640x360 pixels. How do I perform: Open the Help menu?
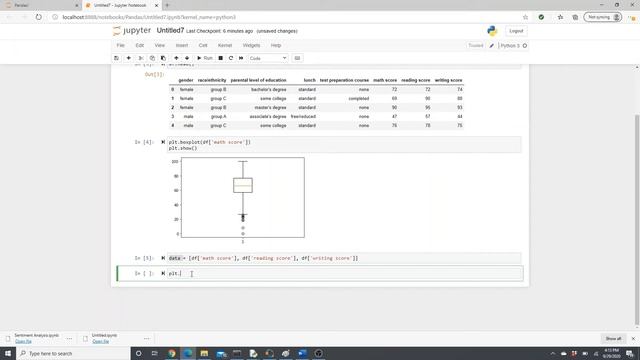pyautogui.click(x=276, y=45)
